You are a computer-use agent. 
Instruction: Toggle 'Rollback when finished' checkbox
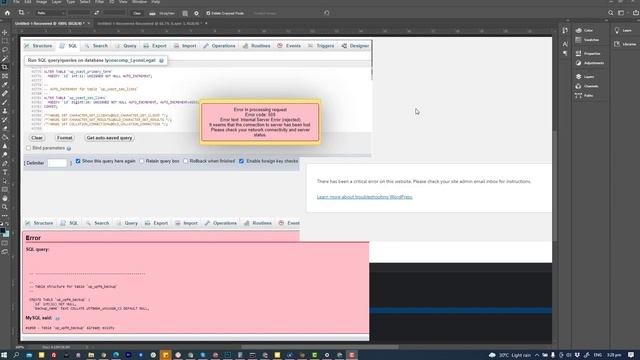(185, 161)
